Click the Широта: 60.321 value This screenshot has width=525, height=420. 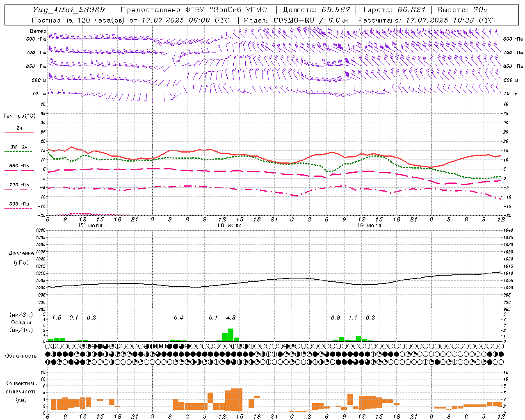click(x=393, y=10)
